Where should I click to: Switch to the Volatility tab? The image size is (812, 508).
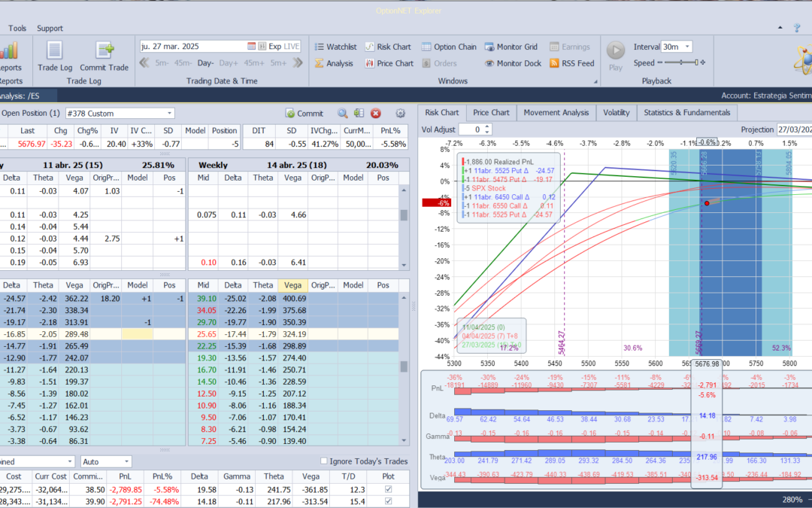point(617,112)
